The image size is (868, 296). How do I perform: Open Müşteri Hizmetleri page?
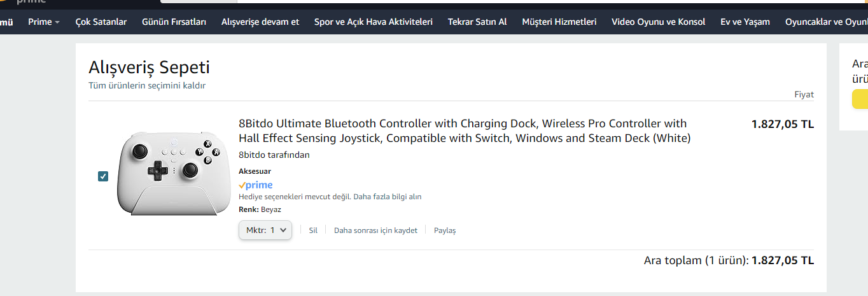559,22
